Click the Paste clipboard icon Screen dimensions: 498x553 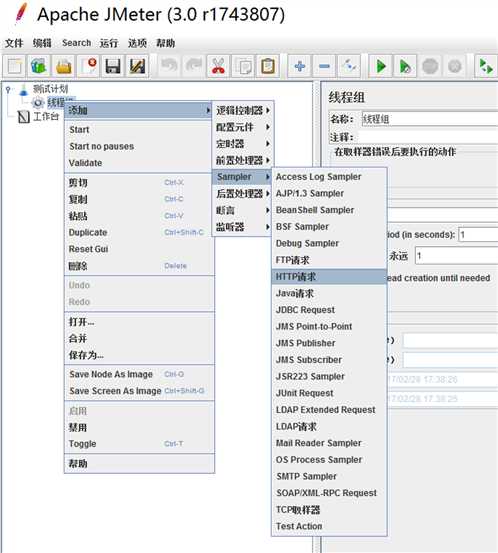(x=268, y=66)
